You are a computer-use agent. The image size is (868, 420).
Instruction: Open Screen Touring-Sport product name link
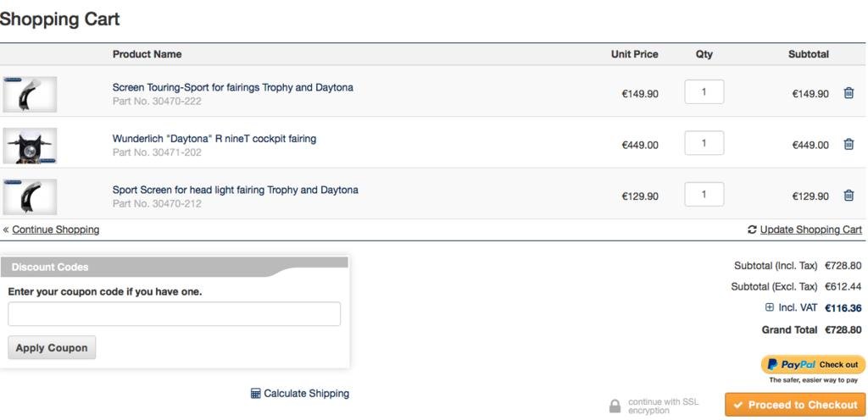[232, 87]
